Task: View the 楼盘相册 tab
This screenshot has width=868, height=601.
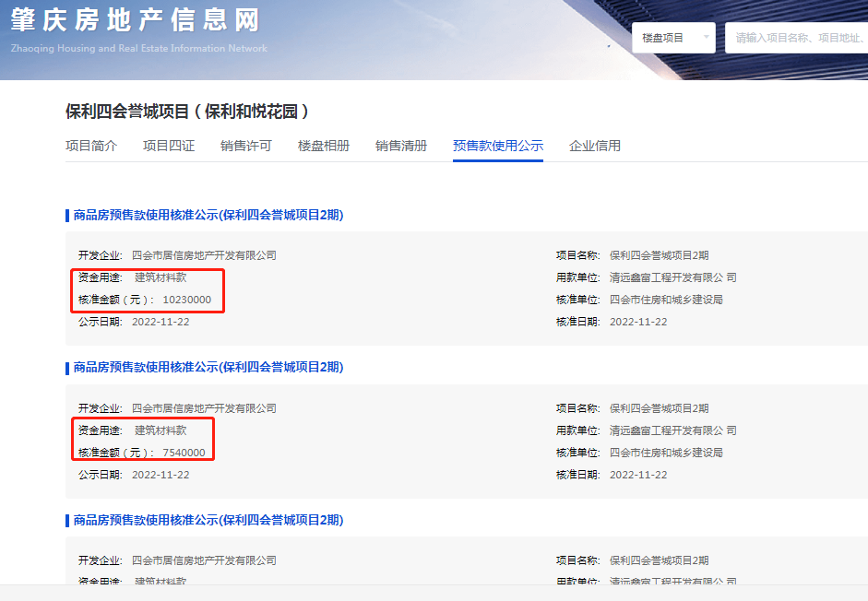Action: pos(324,146)
